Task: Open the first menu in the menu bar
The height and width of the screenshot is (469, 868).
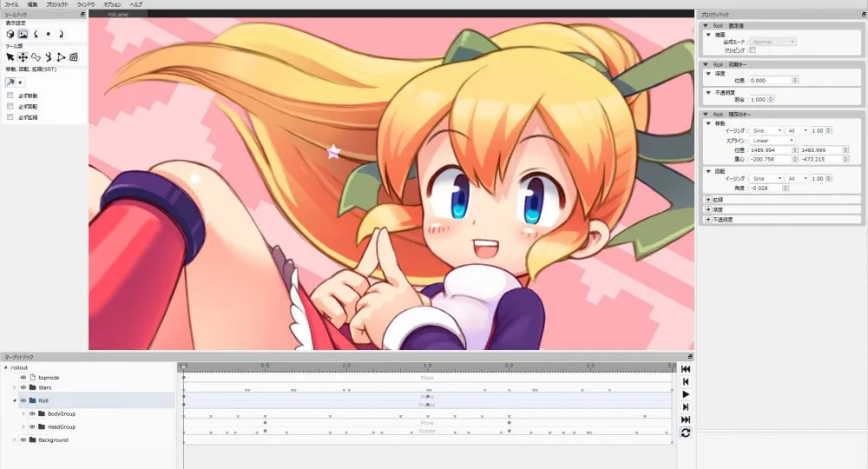Action: click(11, 4)
